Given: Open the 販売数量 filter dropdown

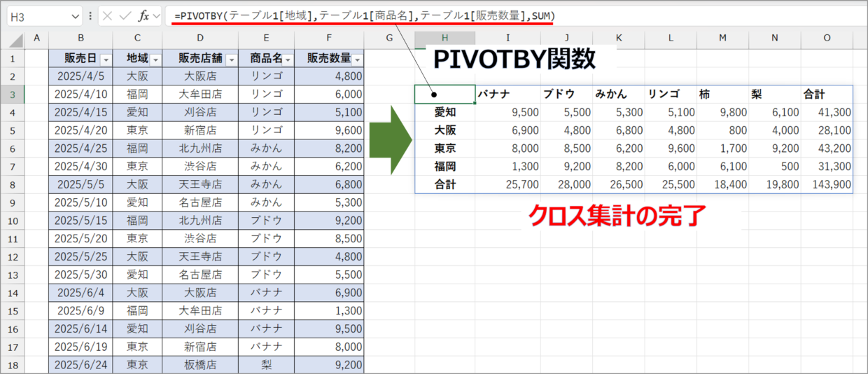Looking at the screenshot, I should 358,60.
